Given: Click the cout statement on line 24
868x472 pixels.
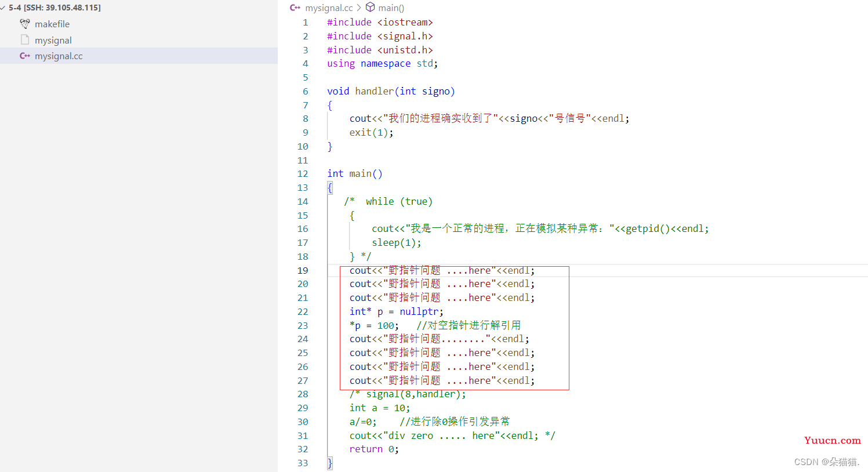Looking at the screenshot, I should pyautogui.click(x=440, y=339).
